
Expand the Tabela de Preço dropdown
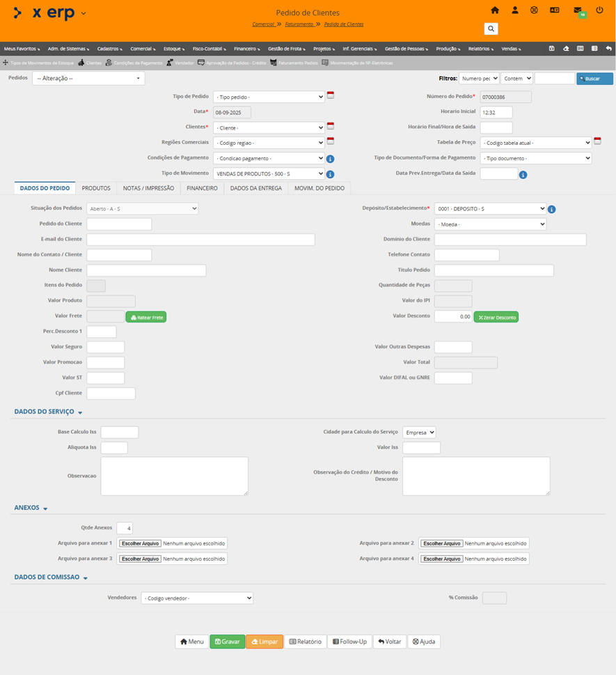[535, 143]
